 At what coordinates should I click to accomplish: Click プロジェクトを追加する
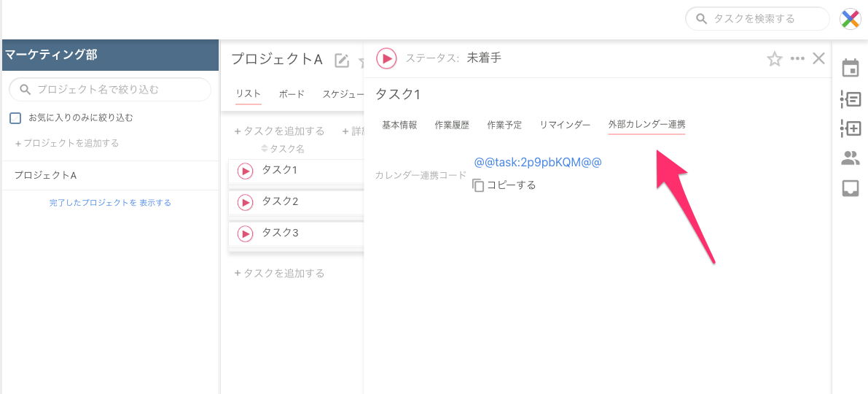pyautogui.click(x=67, y=143)
